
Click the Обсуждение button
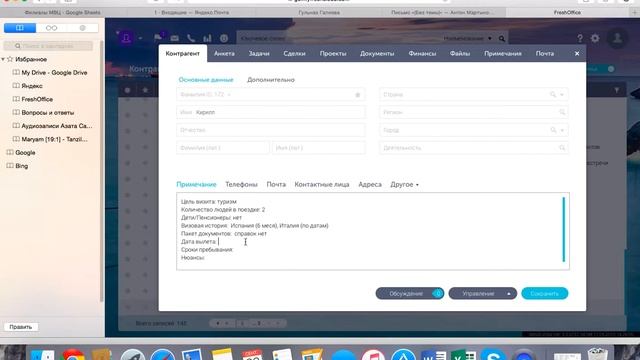click(x=410, y=293)
